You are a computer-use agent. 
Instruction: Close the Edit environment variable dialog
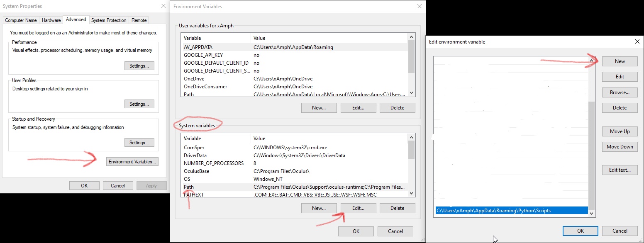point(637,41)
